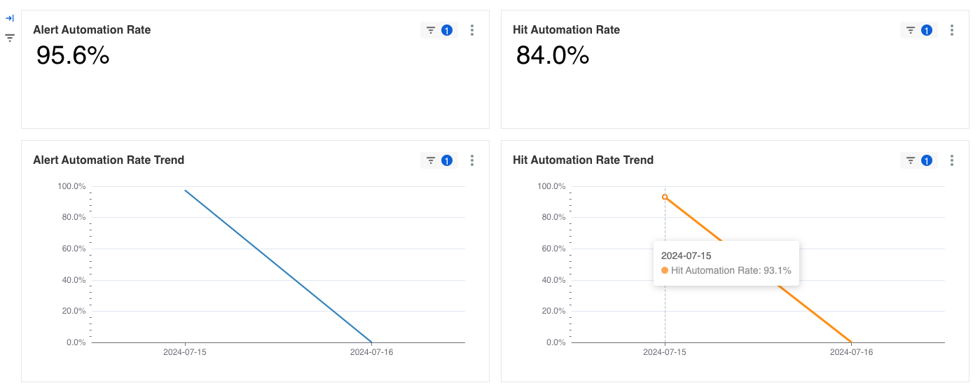Screen dimensions: 980x390
Task: Click the Alert Automation Rate Trend title
Action: [109, 160]
